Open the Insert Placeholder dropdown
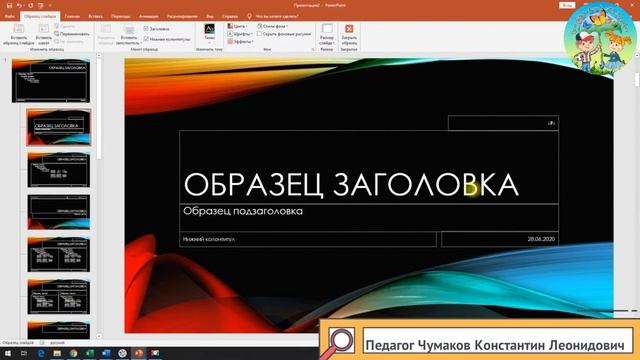Viewport: 640px width, 360px height. click(x=129, y=35)
